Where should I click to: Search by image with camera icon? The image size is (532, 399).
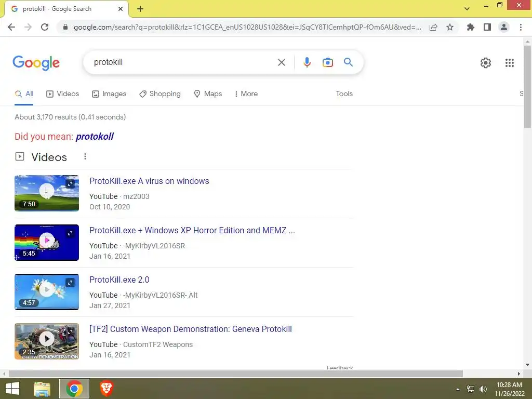[328, 62]
